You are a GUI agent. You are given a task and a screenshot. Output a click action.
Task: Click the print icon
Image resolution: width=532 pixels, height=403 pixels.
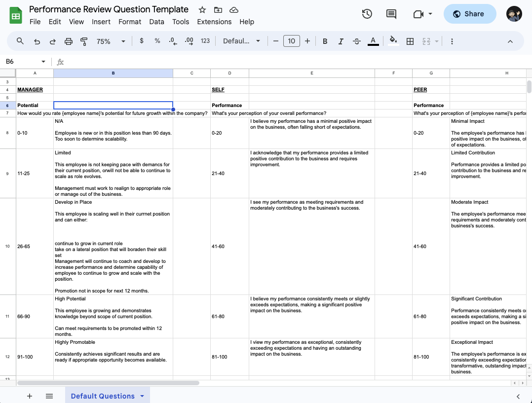click(69, 41)
